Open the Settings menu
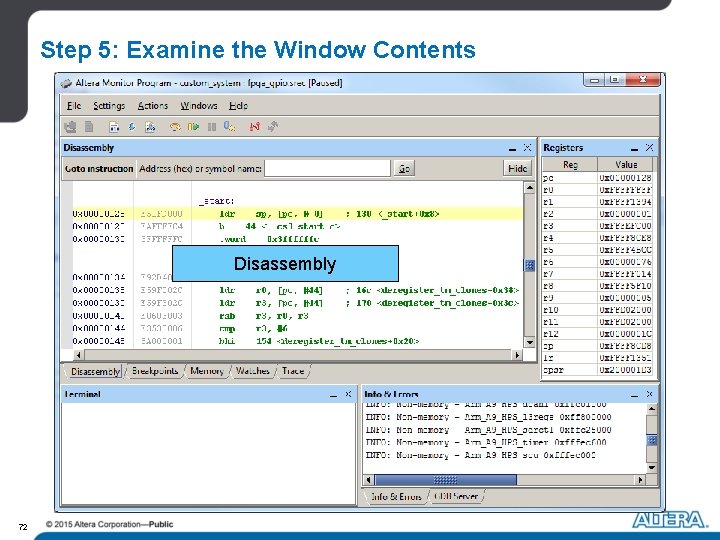 tap(109, 106)
